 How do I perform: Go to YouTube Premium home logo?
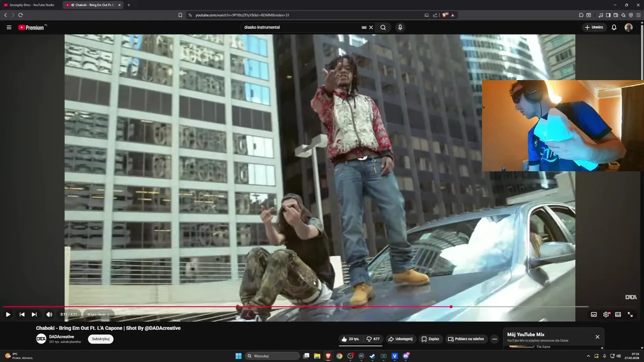coord(32,27)
